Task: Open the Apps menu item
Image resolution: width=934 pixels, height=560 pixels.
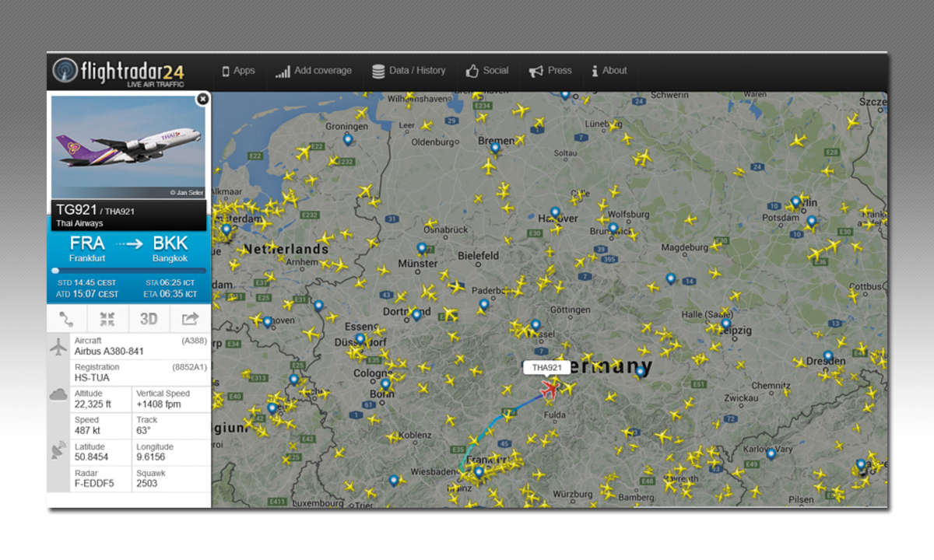Action: point(238,71)
